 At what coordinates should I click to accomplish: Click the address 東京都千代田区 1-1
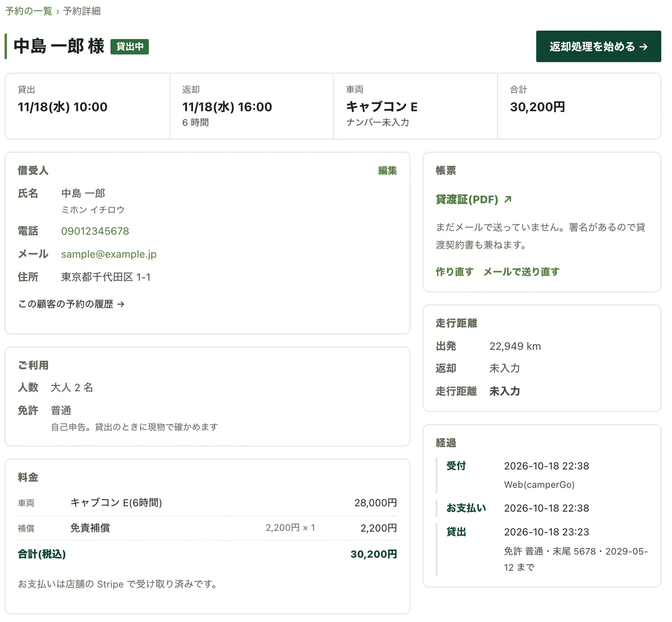[x=106, y=277]
